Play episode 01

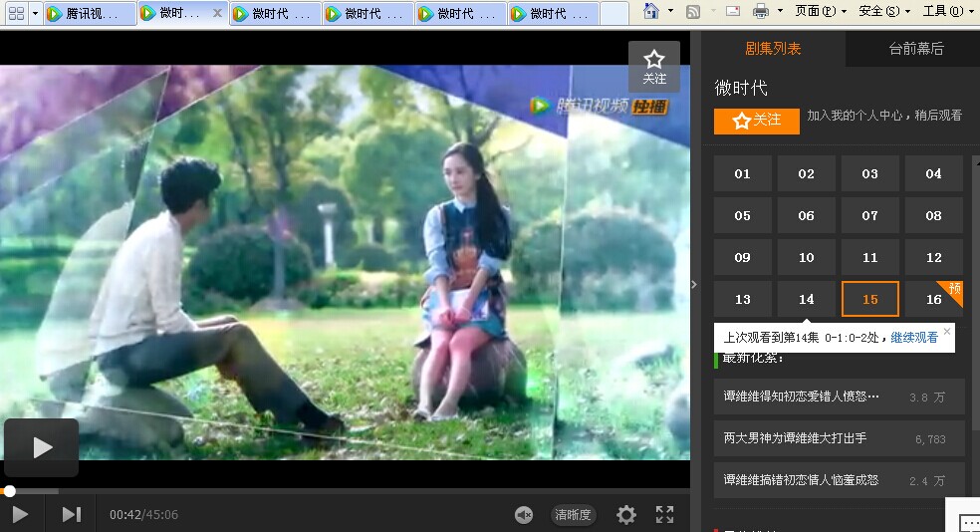pyautogui.click(x=743, y=173)
